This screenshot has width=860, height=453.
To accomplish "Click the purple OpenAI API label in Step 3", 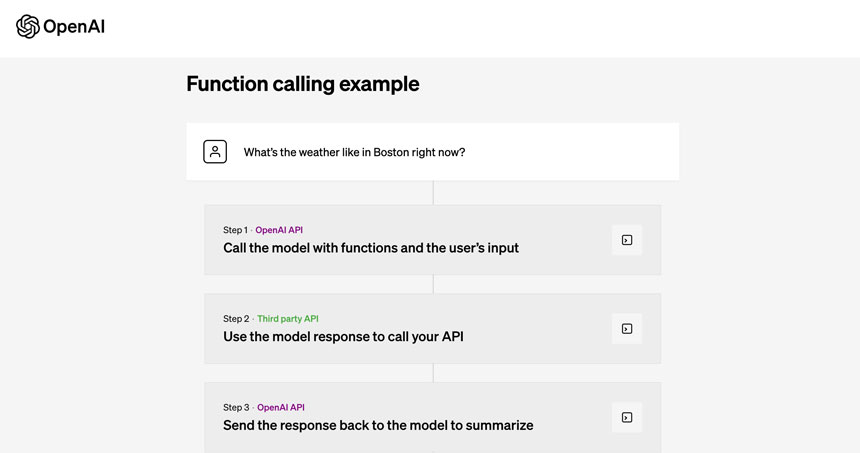I will (281, 407).
